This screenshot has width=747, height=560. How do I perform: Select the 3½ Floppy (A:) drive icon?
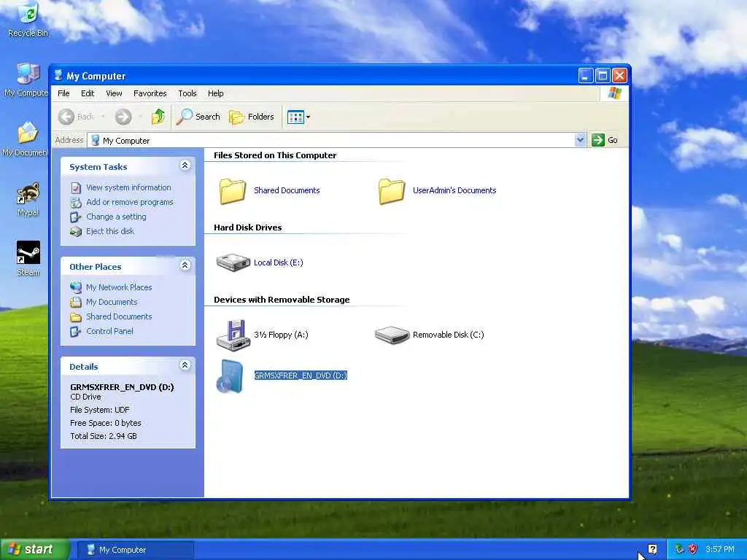[x=233, y=335]
